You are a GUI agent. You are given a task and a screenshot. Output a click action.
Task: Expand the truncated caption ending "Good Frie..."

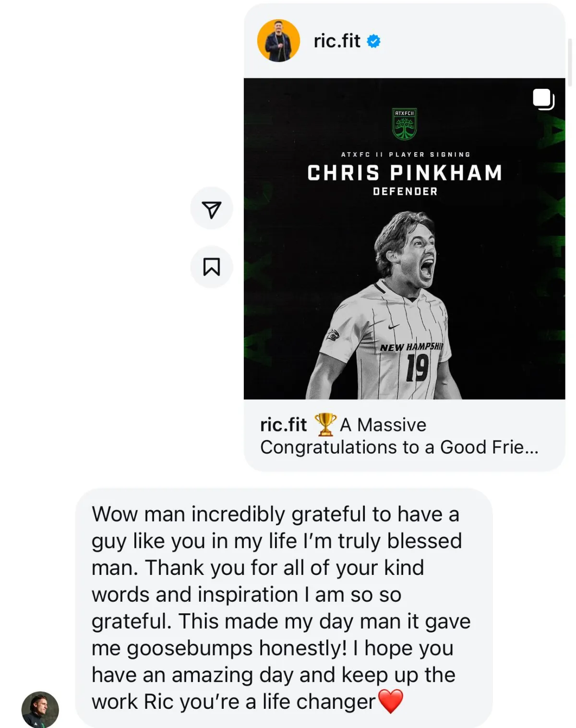point(399,447)
